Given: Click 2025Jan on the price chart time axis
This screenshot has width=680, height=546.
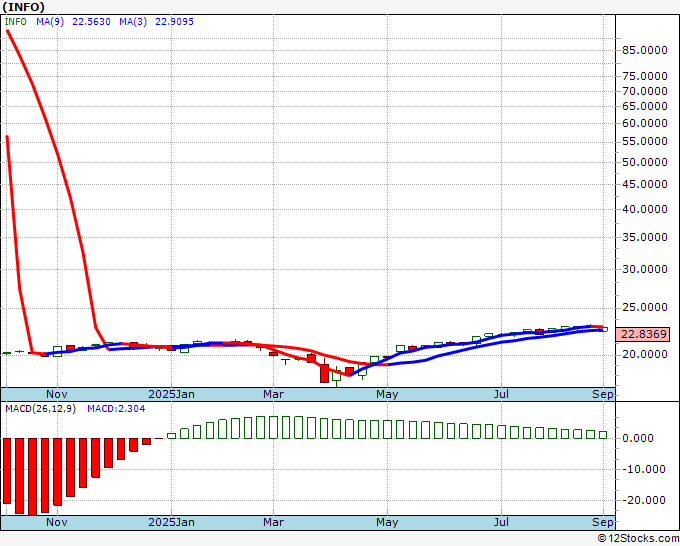Looking at the screenshot, I should tap(171, 394).
